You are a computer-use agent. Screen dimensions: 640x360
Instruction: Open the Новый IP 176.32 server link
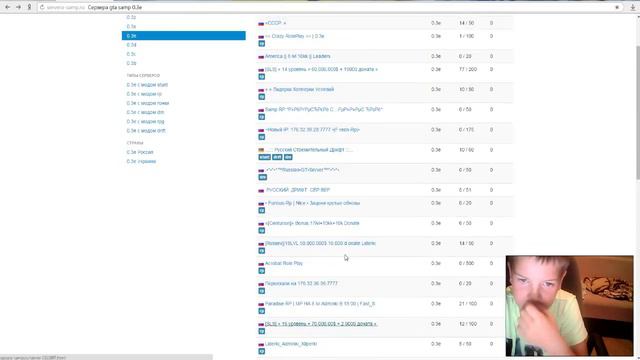(x=312, y=130)
